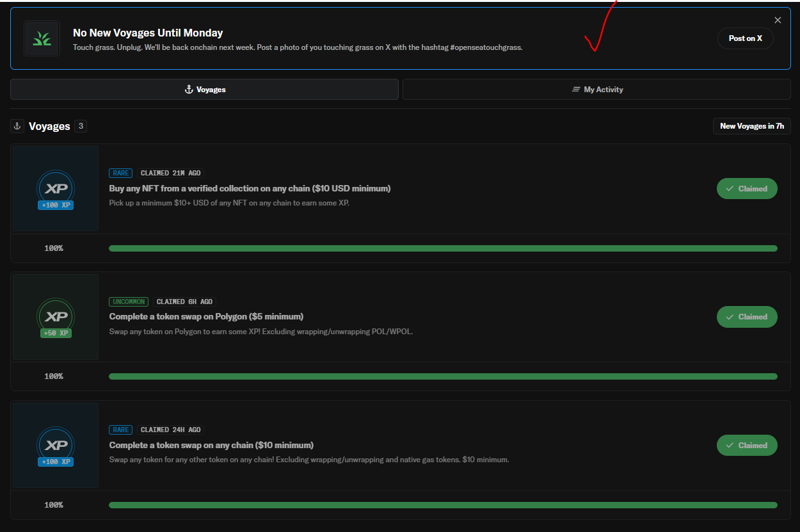800x532 pixels.
Task: Click the anchor icon beside the Voyages heading
Action: (x=17, y=126)
